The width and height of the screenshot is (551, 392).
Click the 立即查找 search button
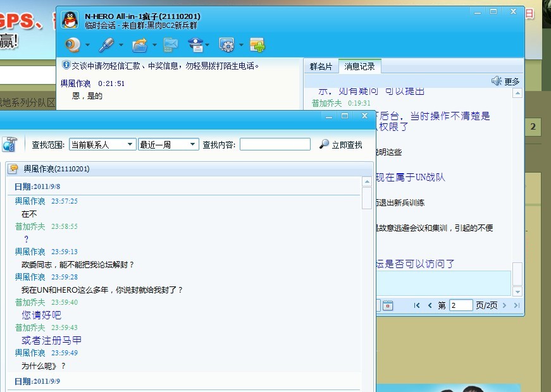click(x=340, y=144)
